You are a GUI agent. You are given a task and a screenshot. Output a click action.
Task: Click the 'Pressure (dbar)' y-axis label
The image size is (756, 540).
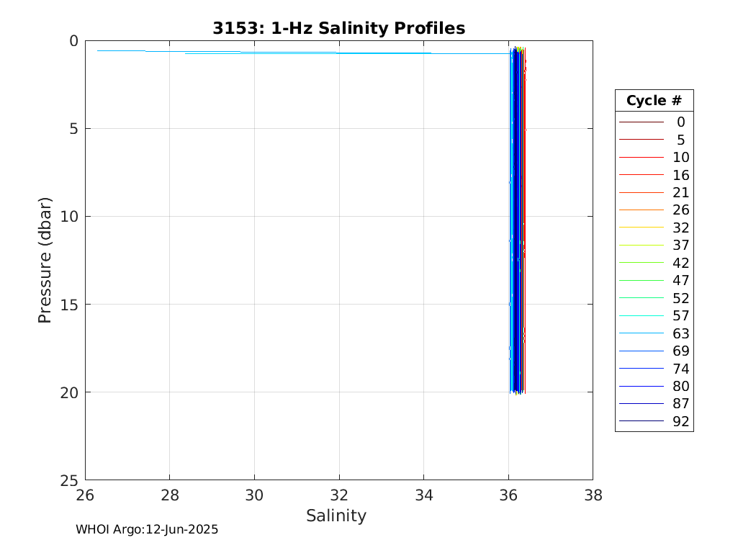tap(45, 260)
